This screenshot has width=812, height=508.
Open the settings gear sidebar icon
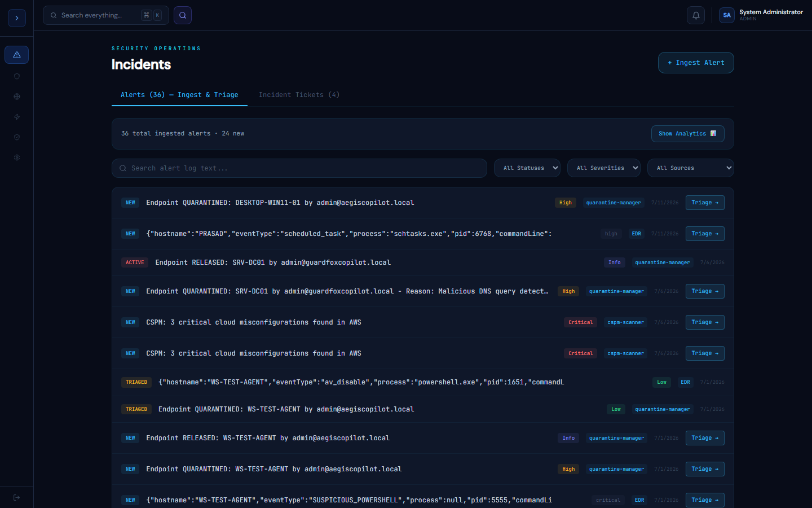17,157
